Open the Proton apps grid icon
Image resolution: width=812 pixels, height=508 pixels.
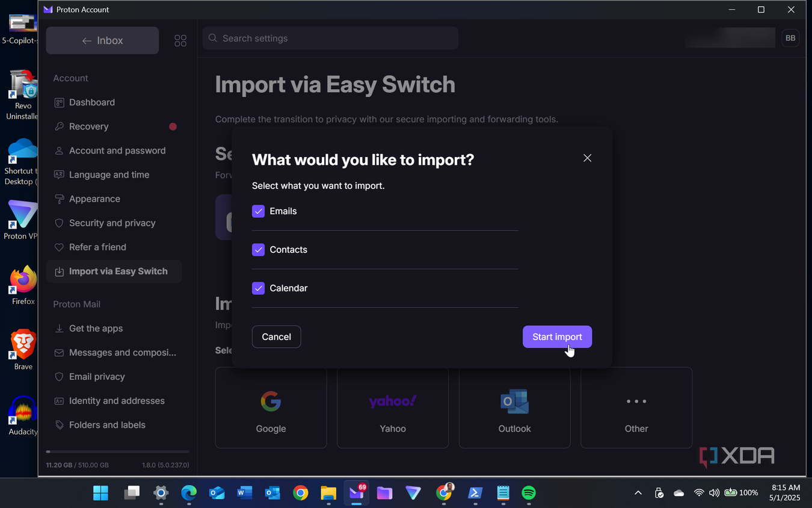click(x=180, y=40)
